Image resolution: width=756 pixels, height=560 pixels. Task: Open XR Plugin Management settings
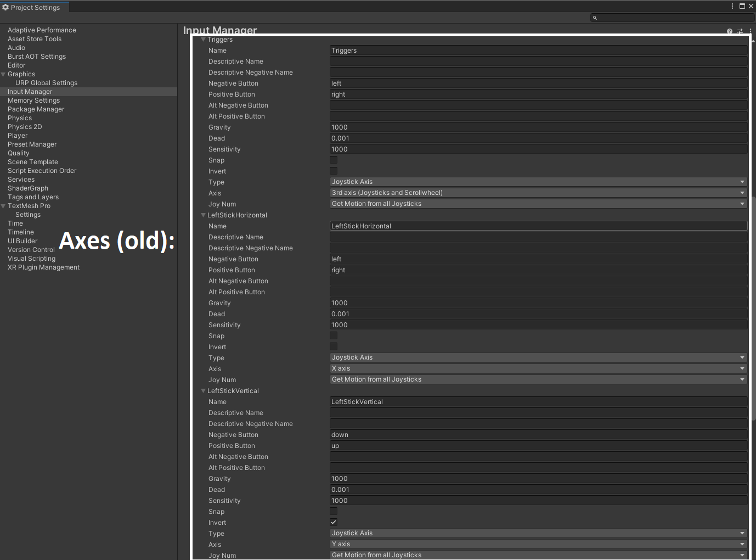tap(43, 267)
